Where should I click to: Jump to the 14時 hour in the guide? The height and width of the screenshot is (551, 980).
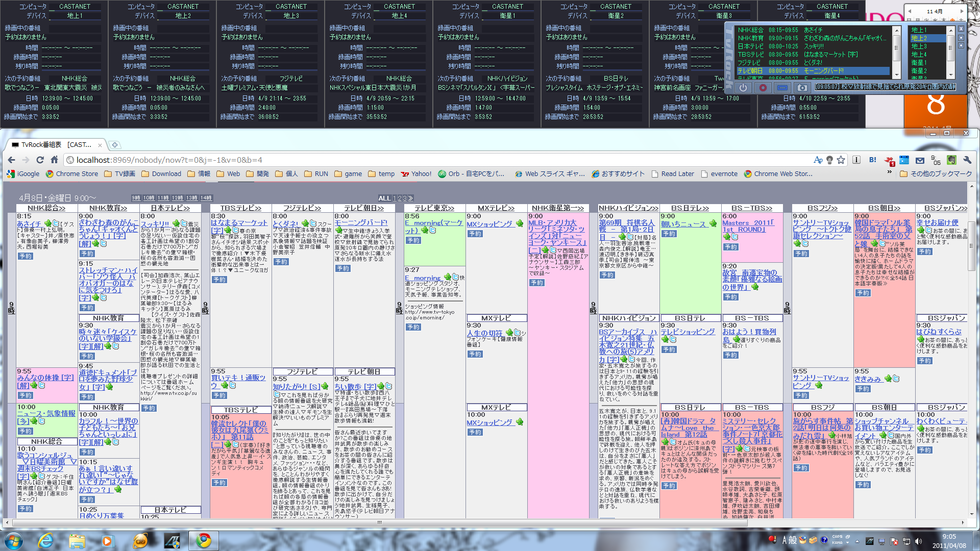[x=206, y=198]
